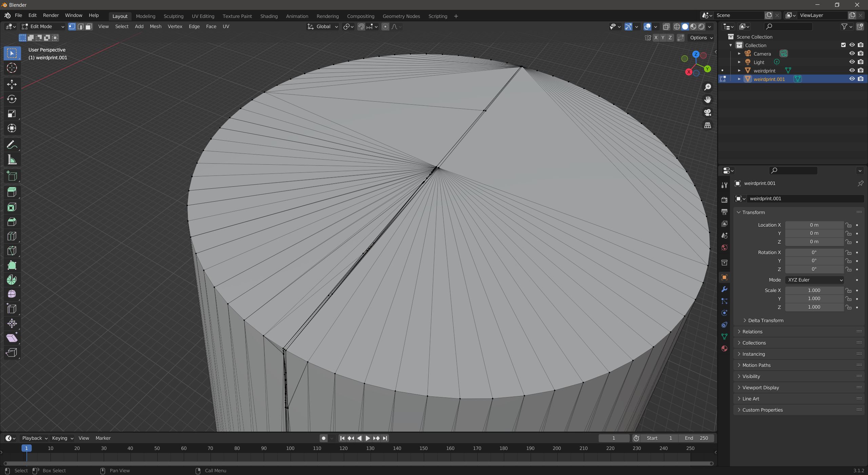This screenshot has height=475, width=868.
Task: Click the outliner search field
Action: pyautogui.click(x=788, y=26)
